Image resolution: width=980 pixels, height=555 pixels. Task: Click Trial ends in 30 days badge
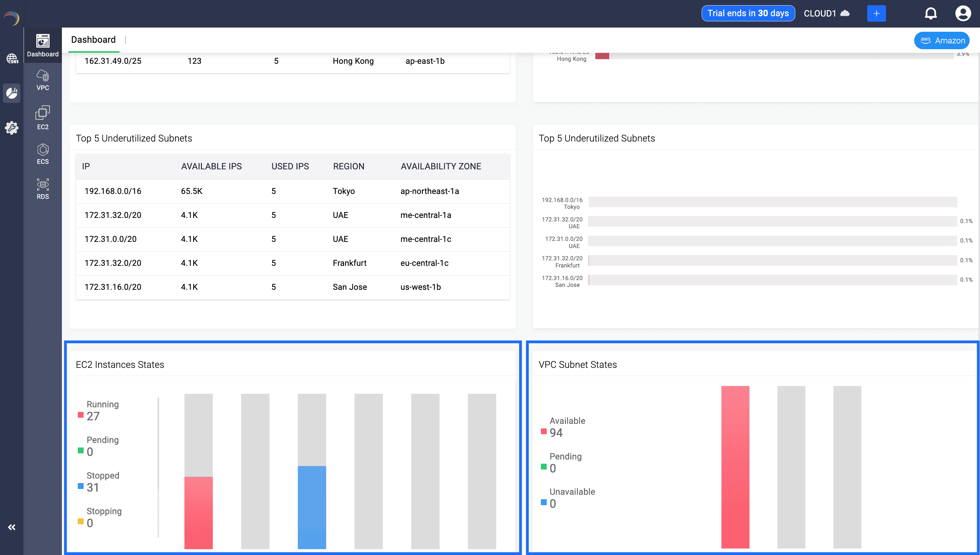tap(748, 13)
